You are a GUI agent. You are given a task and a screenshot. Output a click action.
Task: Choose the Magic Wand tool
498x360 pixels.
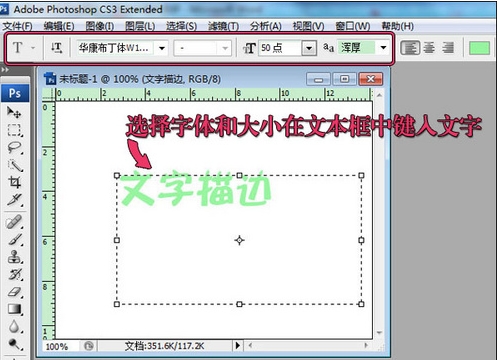(x=14, y=165)
